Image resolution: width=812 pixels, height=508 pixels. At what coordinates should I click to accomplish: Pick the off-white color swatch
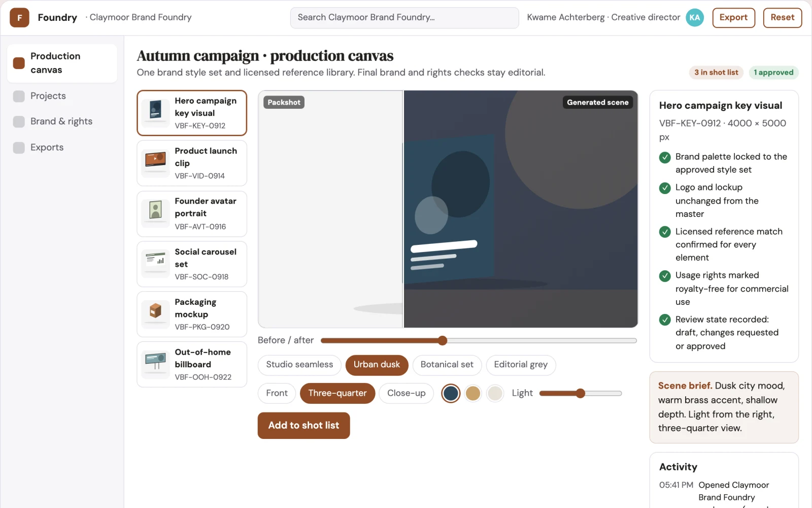tap(495, 393)
